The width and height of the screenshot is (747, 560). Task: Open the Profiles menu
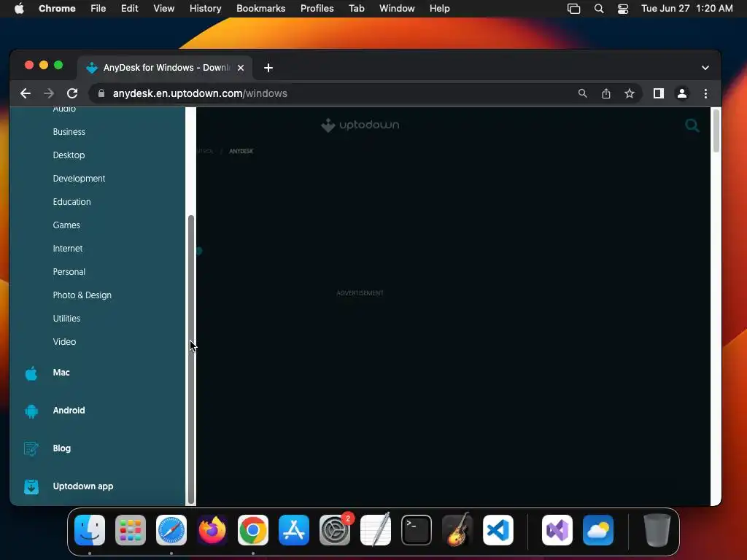coord(317,9)
